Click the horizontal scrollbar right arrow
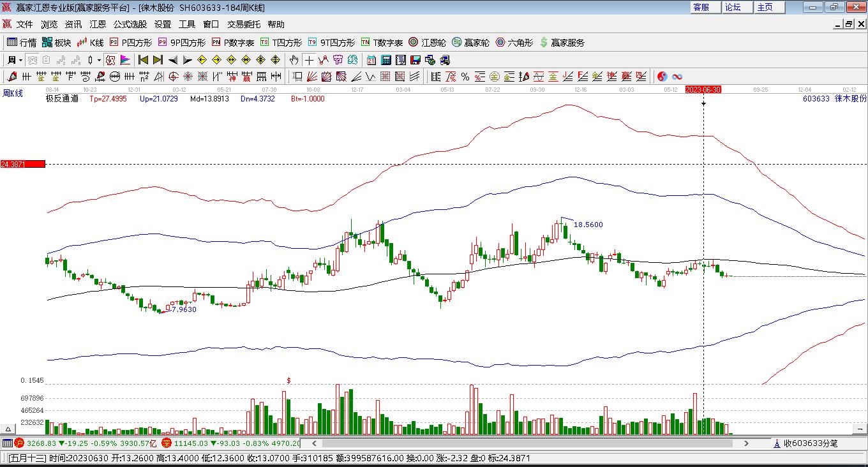868x467 pixels. 746,443
